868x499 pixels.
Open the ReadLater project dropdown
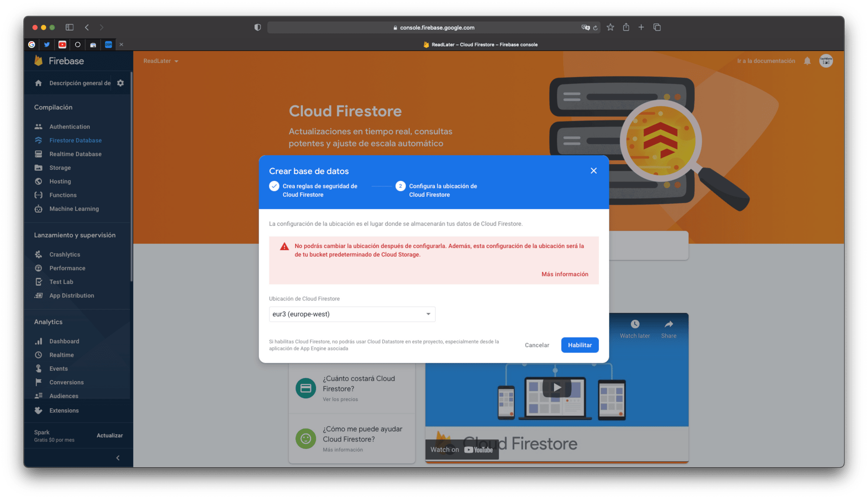(161, 61)
